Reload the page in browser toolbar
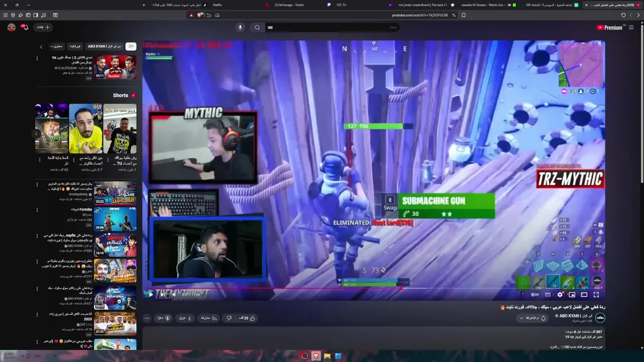The width and height of the screenshot is (644, 362). click(x=623, y=15)
